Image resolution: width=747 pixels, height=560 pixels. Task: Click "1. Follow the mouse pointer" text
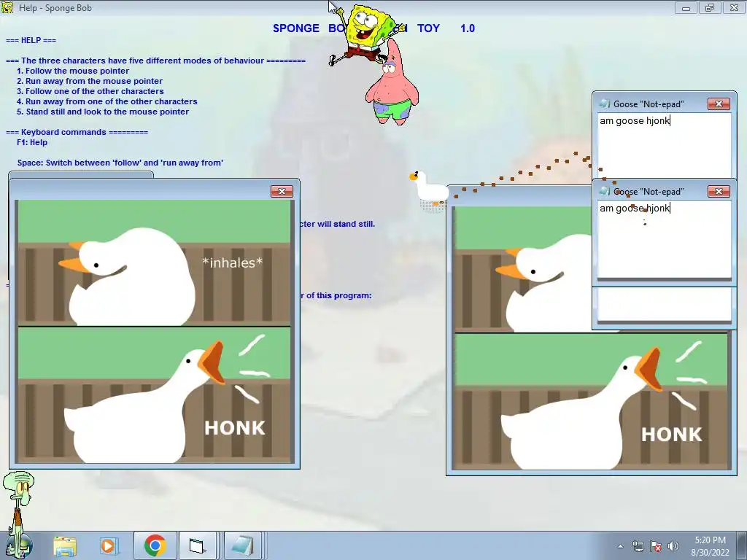pos(73,71)
